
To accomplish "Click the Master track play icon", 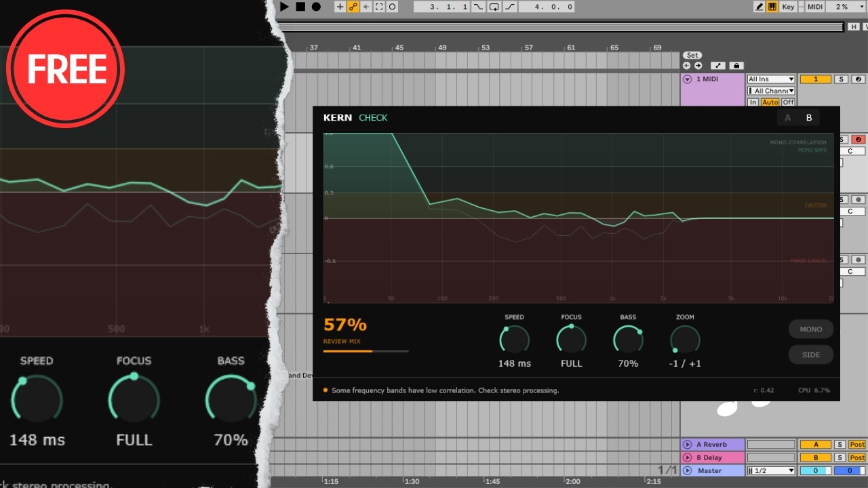I will pyautogui.click(x=687, y=470).
